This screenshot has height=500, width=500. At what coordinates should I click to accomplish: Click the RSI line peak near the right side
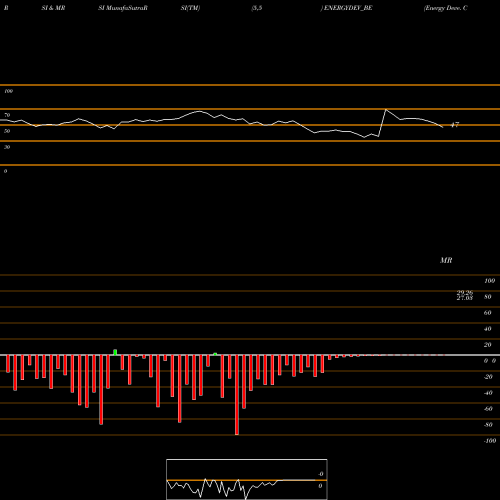[386, 110]
